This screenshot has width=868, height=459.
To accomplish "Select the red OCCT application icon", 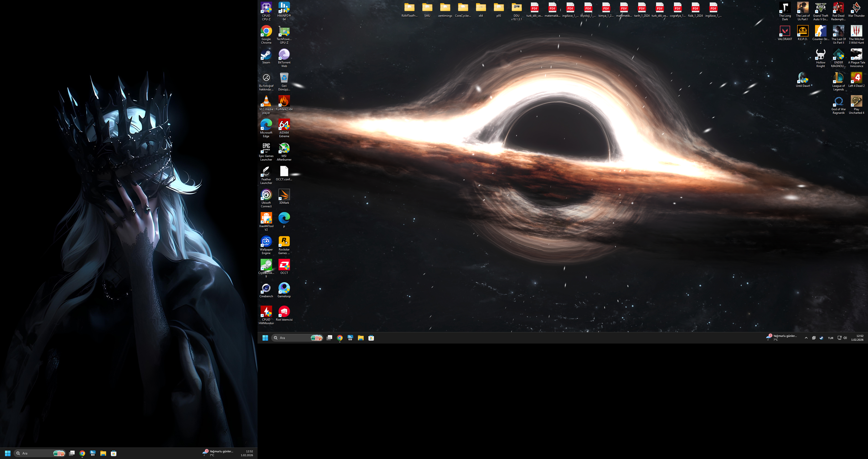I will coord(284,266).
